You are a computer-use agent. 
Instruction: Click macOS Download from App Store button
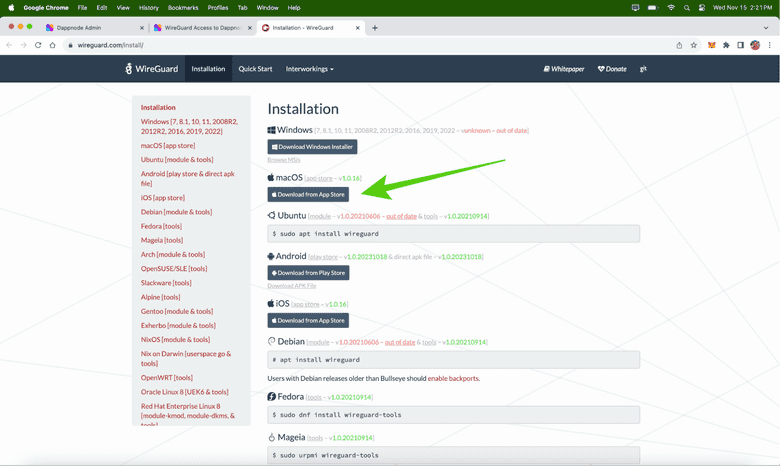click(308, 195)
